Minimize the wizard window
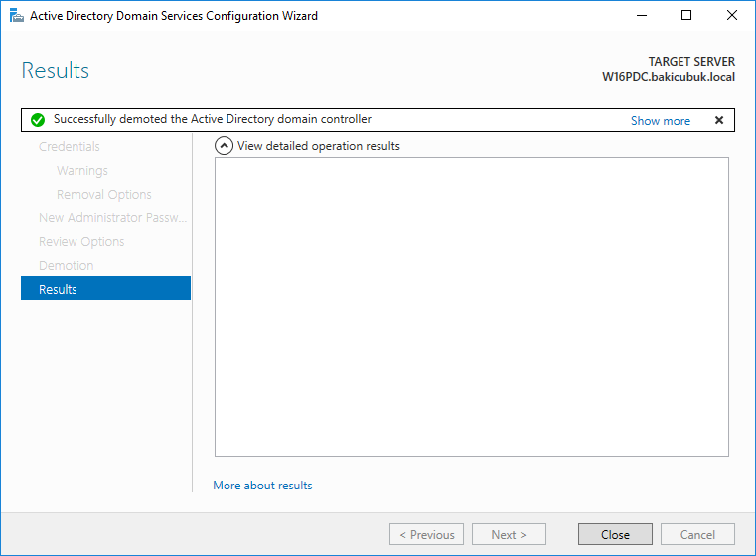Screen dimensions: 756x556 641,16
